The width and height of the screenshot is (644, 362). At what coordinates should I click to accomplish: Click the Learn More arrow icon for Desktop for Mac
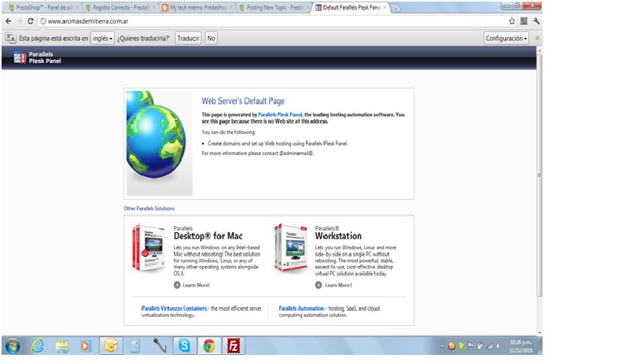[x=177, y=285]
